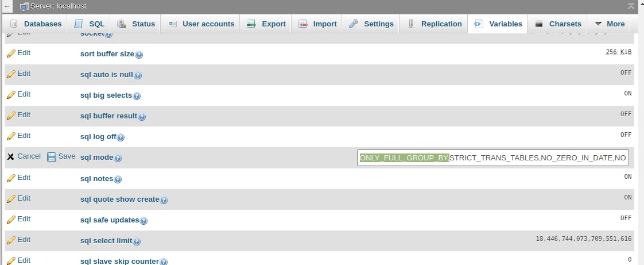Click pencil edit icon for sql notes
Image resolution: width=644 pixels, height=265 pixels.
(x=11, y=178)
